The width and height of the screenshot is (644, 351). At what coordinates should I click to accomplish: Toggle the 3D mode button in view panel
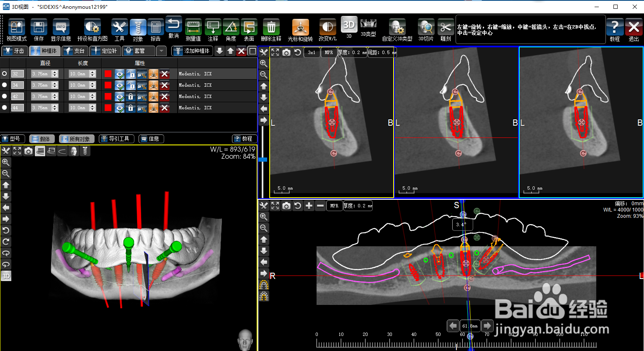pyautogui.click(x=6, y=276)
